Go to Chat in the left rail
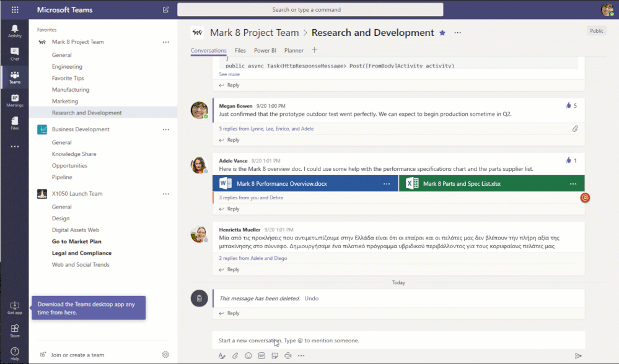 (15, 54)
